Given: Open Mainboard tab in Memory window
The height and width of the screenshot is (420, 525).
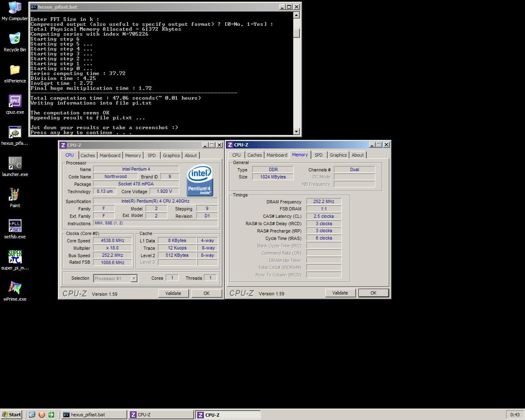Looking at the screenshot, I should click(277, 155).
